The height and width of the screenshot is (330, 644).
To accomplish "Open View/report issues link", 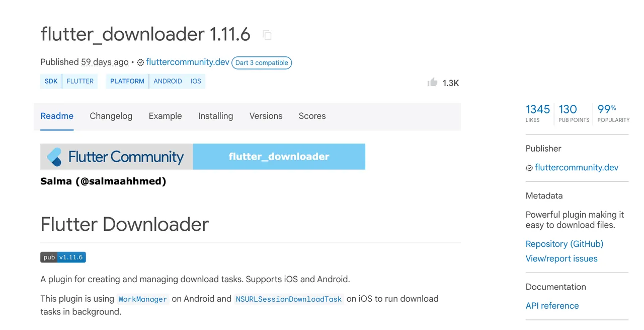I will [x=561, y=258].
